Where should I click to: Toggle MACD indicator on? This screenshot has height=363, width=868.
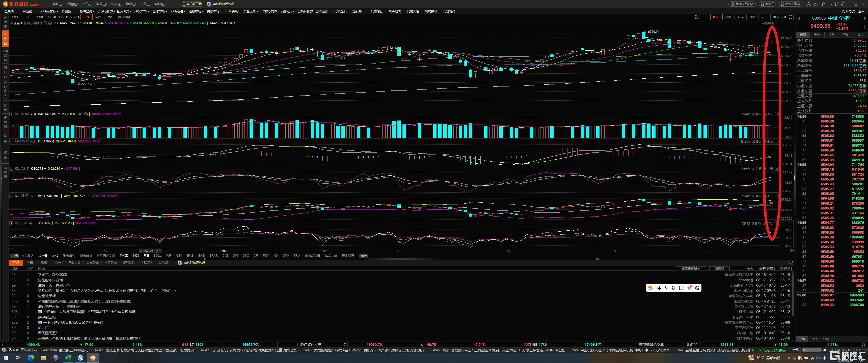[124, 256]
